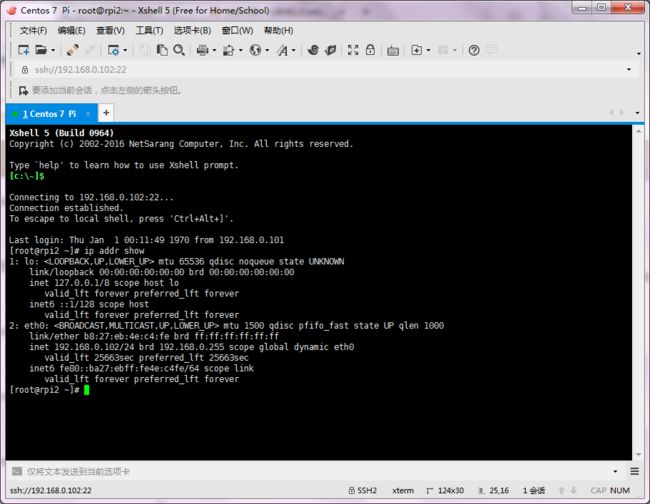Click the padlock icon in address bar
This screenshot has height=504, width=650.
25,70
